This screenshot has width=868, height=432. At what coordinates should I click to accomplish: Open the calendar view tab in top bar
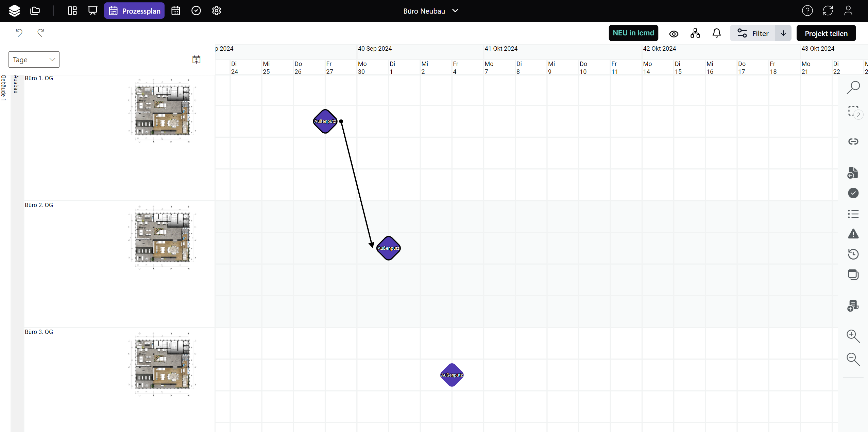(x=176, y=11)
